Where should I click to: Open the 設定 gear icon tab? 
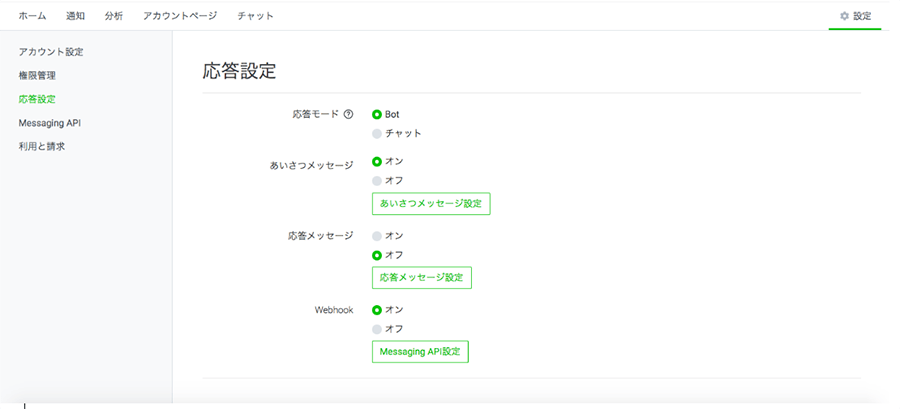[855, 16]
